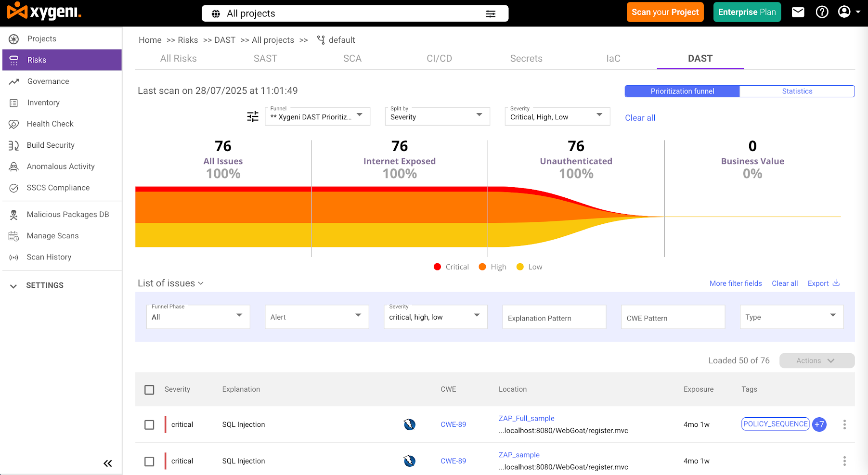Open the user account profile icon
The width and height of the screenshot is (868, 475).
844,12
